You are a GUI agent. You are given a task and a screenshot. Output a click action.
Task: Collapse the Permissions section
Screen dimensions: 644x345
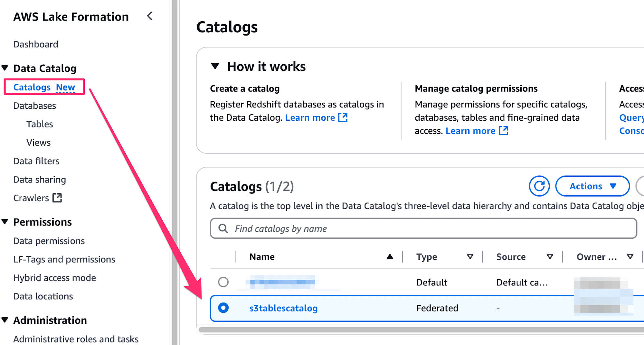(5, 222)
